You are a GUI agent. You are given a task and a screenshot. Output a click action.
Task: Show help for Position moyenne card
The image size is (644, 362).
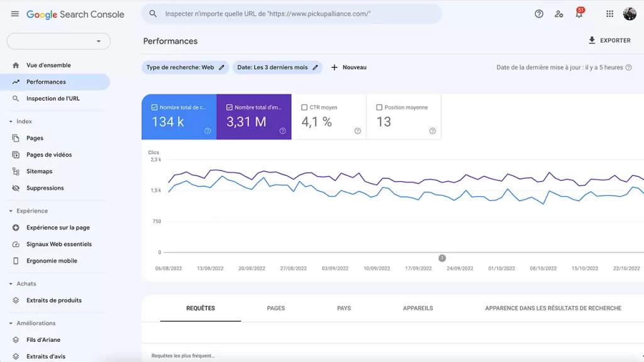click(433, 131)
